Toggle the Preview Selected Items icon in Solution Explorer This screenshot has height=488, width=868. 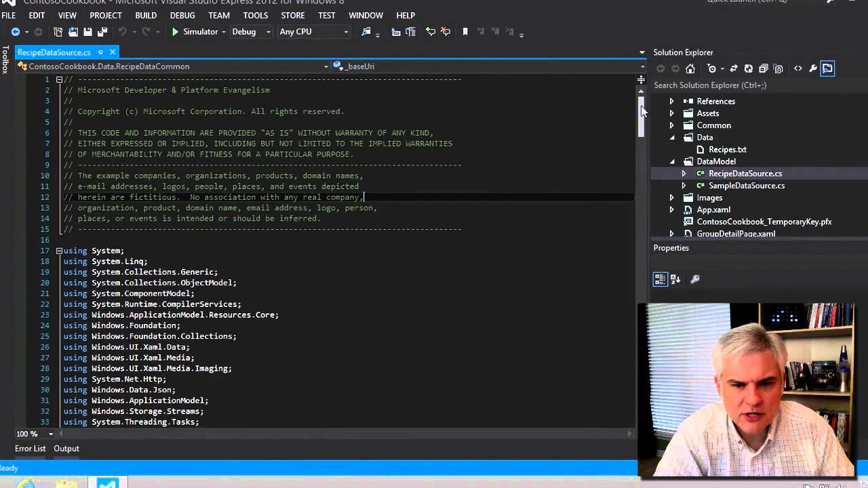click(827, 68)
